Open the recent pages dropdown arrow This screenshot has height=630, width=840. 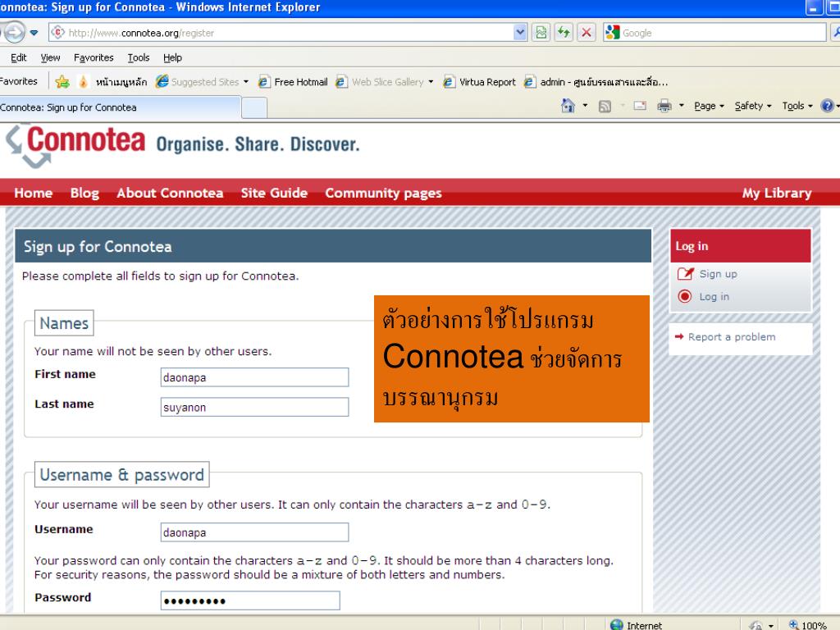(34, 33)
